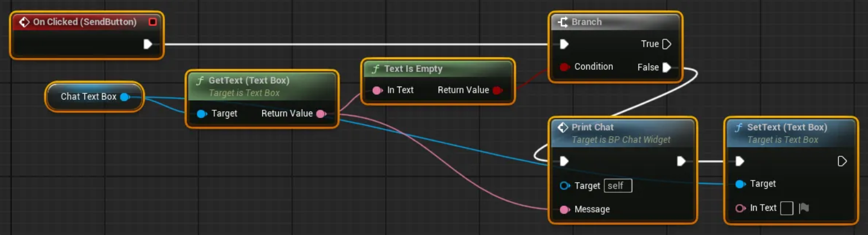Click the Print Chat Target pin
The image size is (868, 235).
[x=565, y=186]
